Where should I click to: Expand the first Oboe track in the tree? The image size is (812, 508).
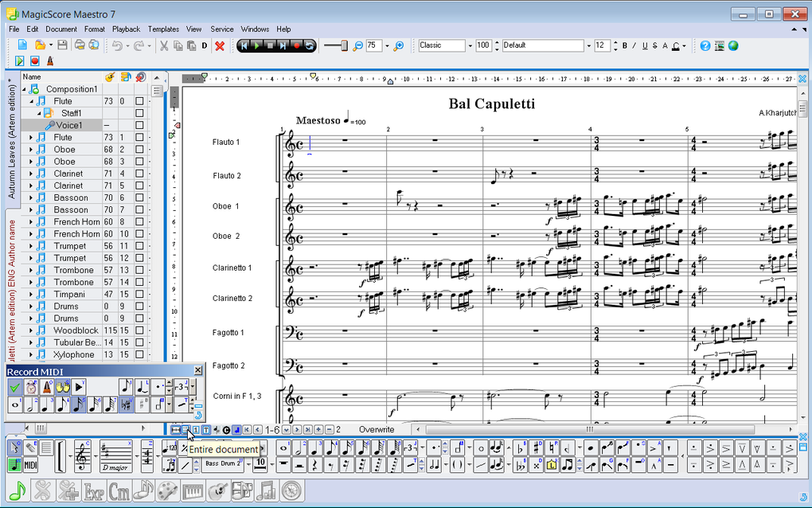pos(30,150)
